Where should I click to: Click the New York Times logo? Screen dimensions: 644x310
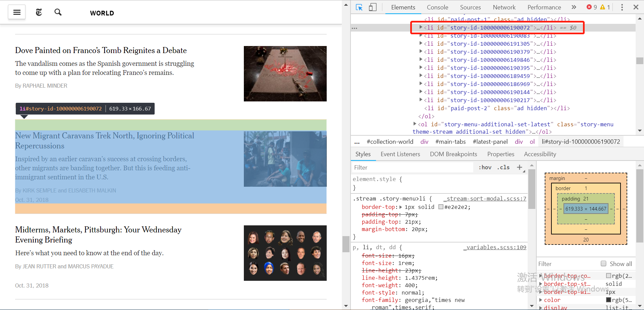click(39, 12)
